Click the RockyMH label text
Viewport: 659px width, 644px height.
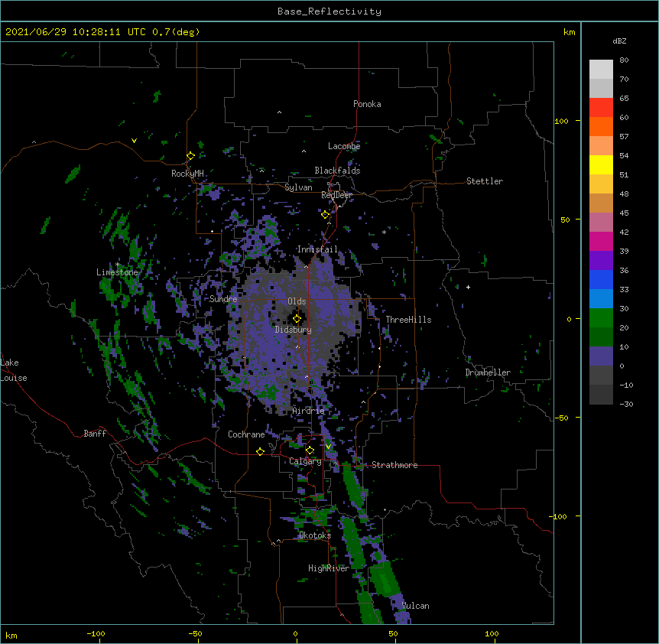point(187,174)
